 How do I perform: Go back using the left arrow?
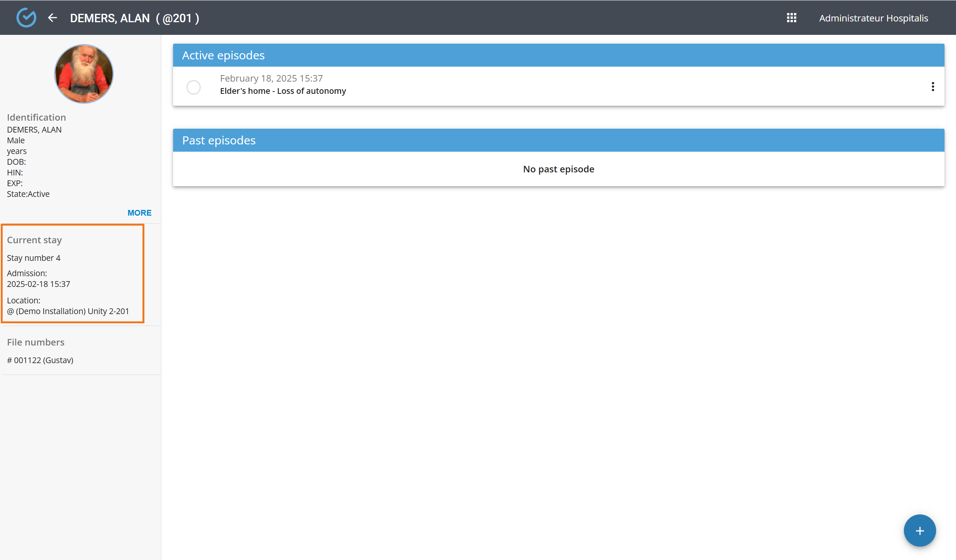click(52, 18)
